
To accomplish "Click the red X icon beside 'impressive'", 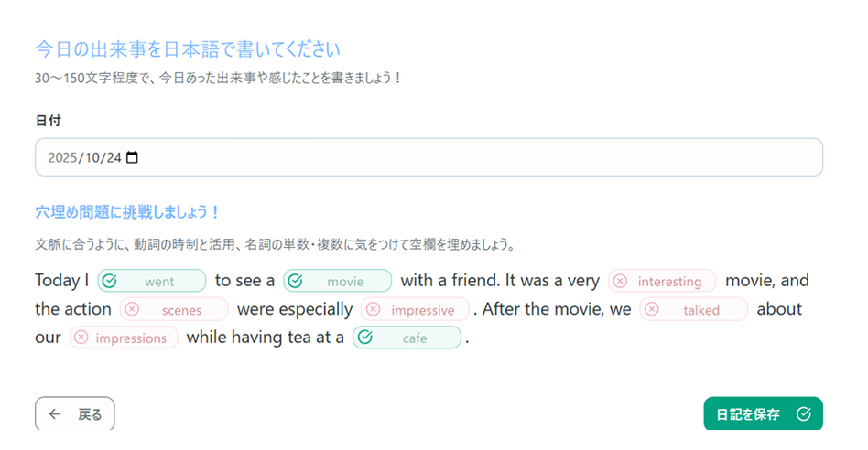I will (x=374, y=309).
